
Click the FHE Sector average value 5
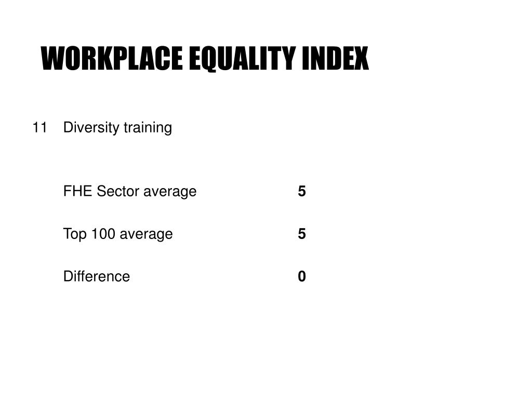tap(302, 191)
